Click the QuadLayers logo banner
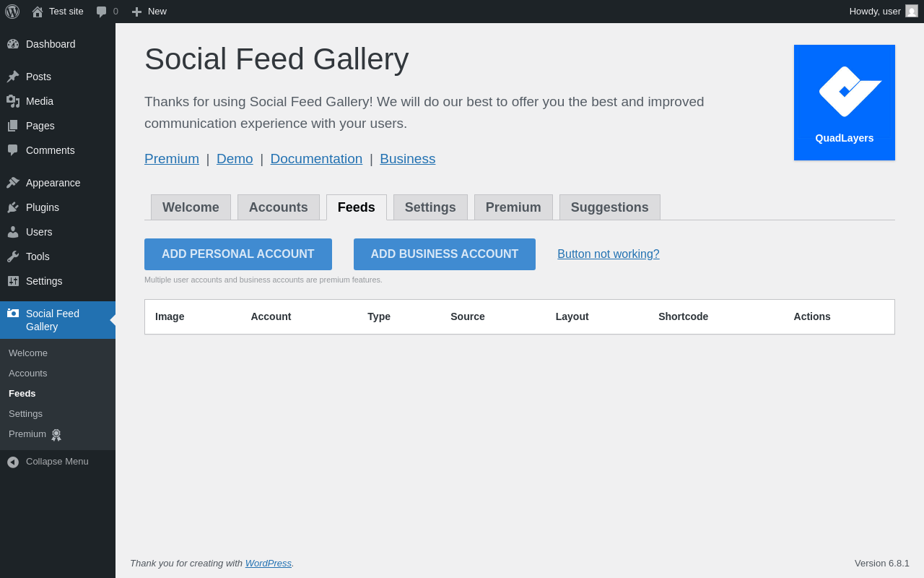924x578 pixels. (844, 103)
